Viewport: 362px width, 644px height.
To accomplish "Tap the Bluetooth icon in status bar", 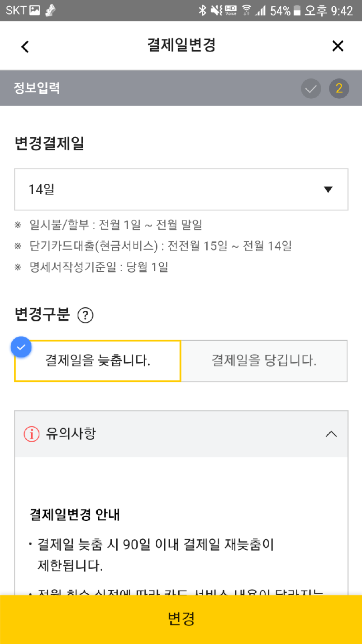I will tap(202, 10).
